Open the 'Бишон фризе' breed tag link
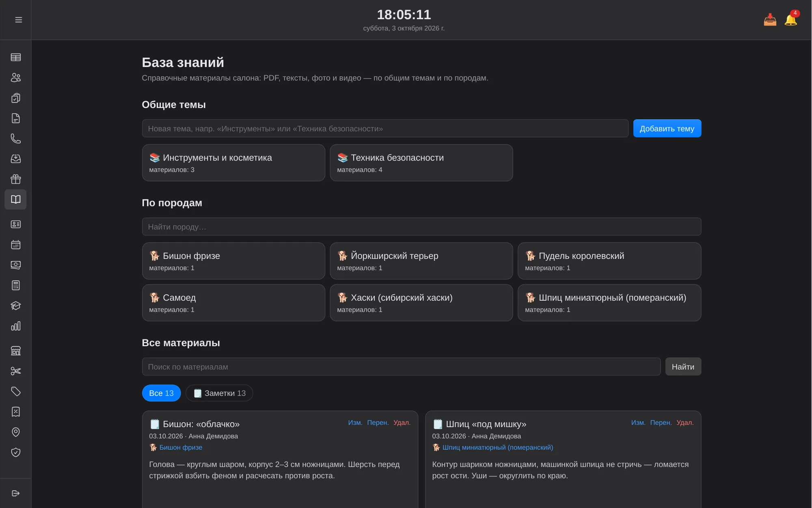The height and width of the screenshot is (508, 812). tap(181, 447)
